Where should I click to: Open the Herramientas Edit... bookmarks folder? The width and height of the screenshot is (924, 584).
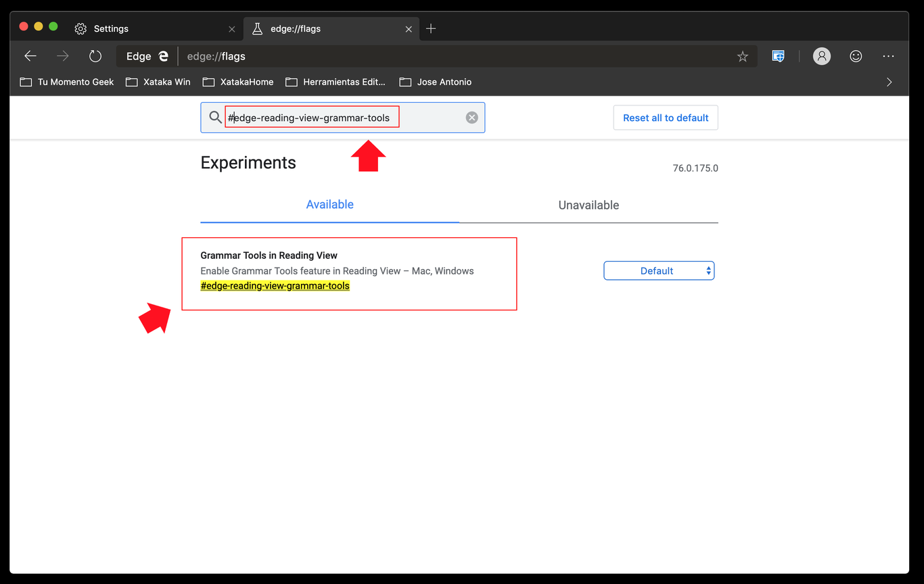336,82
